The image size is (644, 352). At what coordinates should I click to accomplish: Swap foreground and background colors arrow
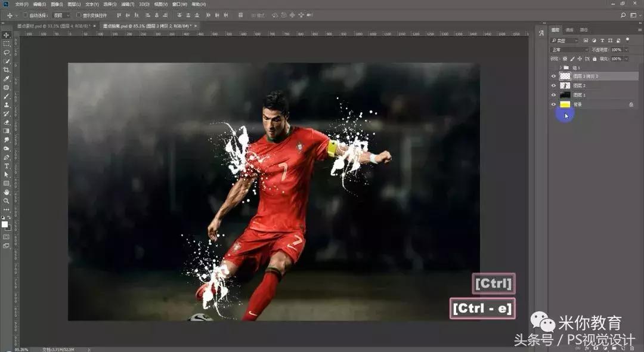tap(10, 218)
